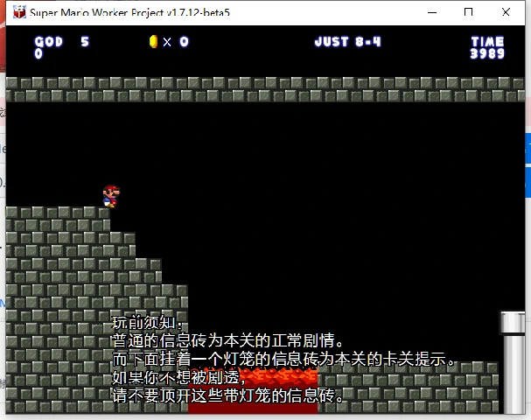Click the line 如果你不想被剧透
The height and width of the screenshot is (420, 531).
pos(179,377)
